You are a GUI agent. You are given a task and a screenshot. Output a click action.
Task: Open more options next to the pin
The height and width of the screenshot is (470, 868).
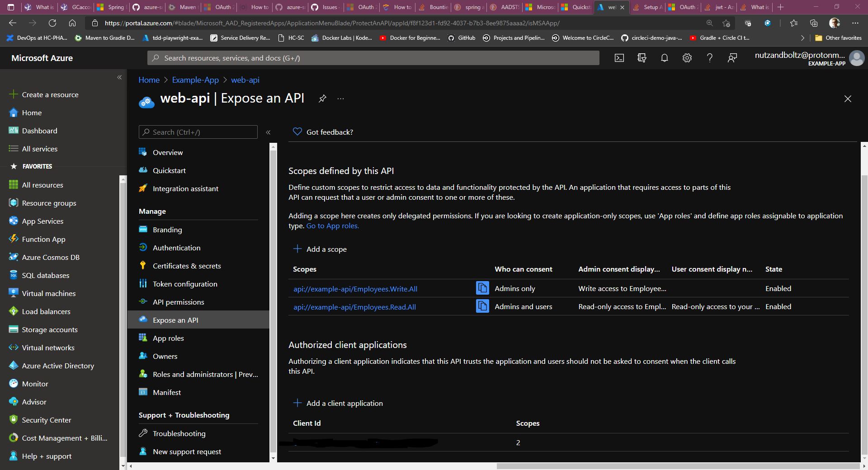tap(340, 99)
